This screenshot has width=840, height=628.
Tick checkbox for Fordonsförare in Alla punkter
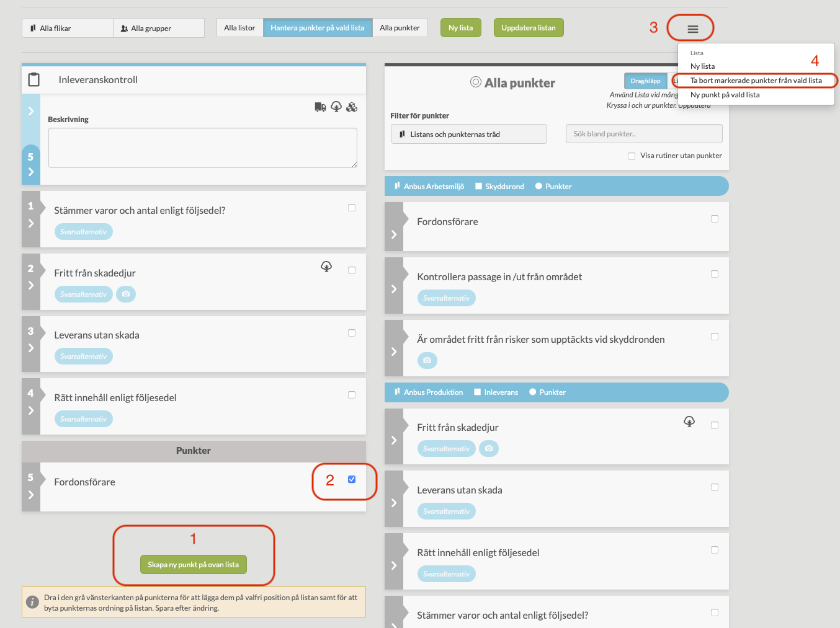[x=715, y=219]
